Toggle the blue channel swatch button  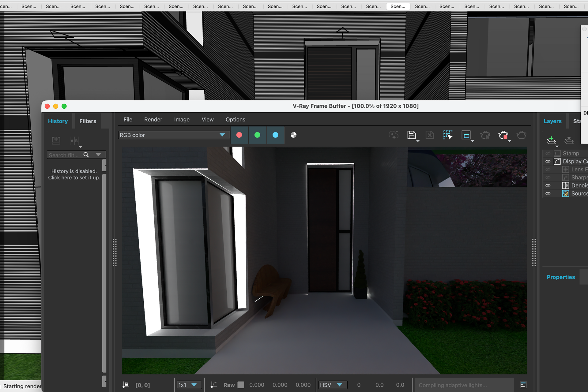click(275, 135)
